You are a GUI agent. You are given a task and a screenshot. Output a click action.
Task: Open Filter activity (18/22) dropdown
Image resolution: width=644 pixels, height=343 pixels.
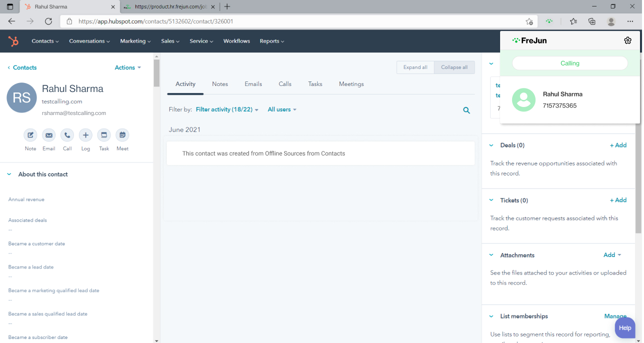pos(227,109)
